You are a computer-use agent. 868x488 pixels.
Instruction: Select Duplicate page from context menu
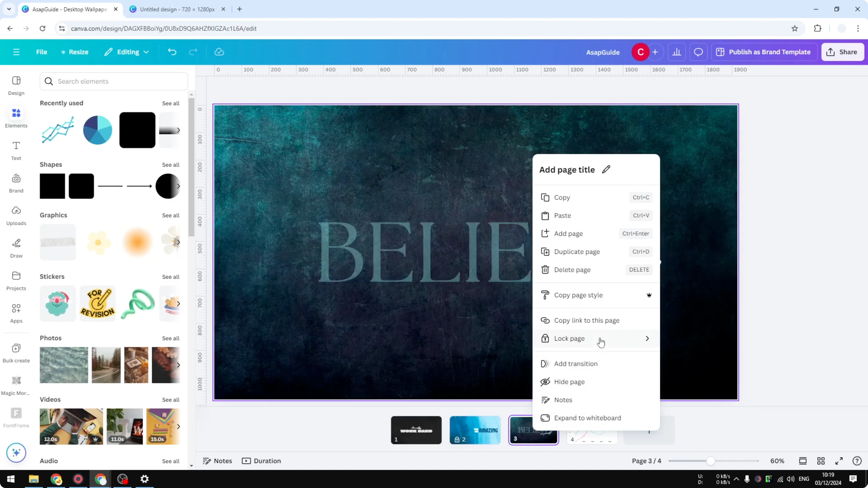pos(576,252)
